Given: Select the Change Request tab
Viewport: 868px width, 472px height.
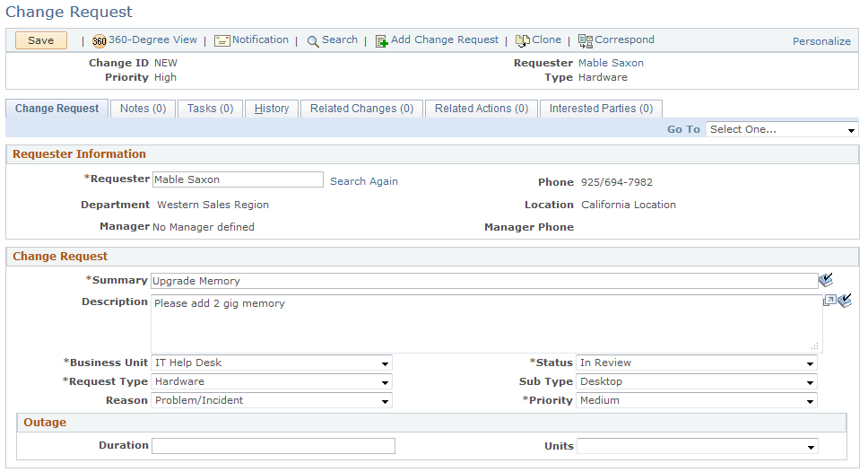Looking at the screenshot, I should [x=57, y=109].
